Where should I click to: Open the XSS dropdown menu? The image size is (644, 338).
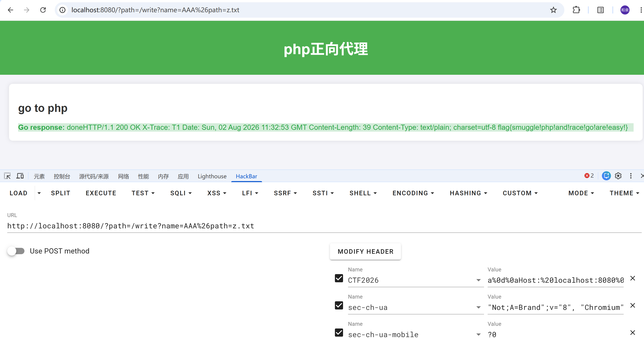tap(217, 193)
